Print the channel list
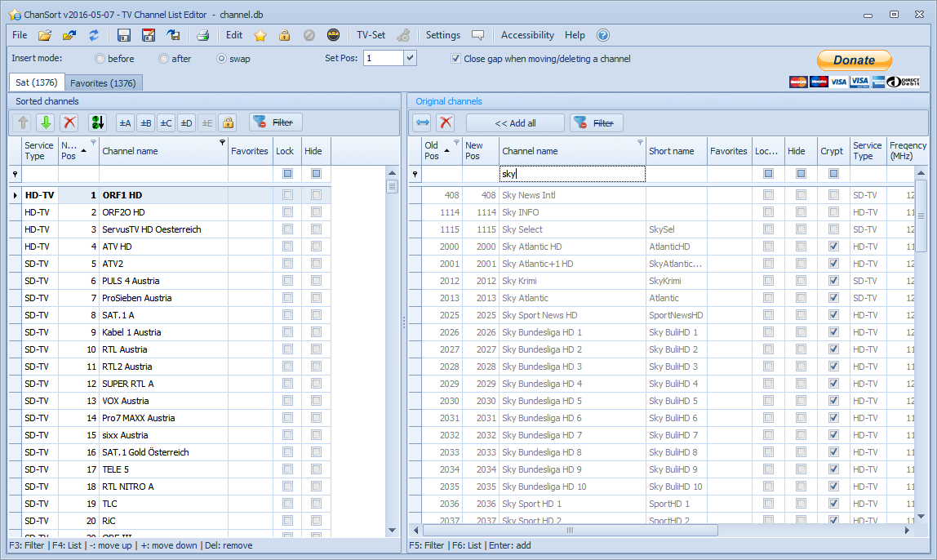 coord(202,35)
